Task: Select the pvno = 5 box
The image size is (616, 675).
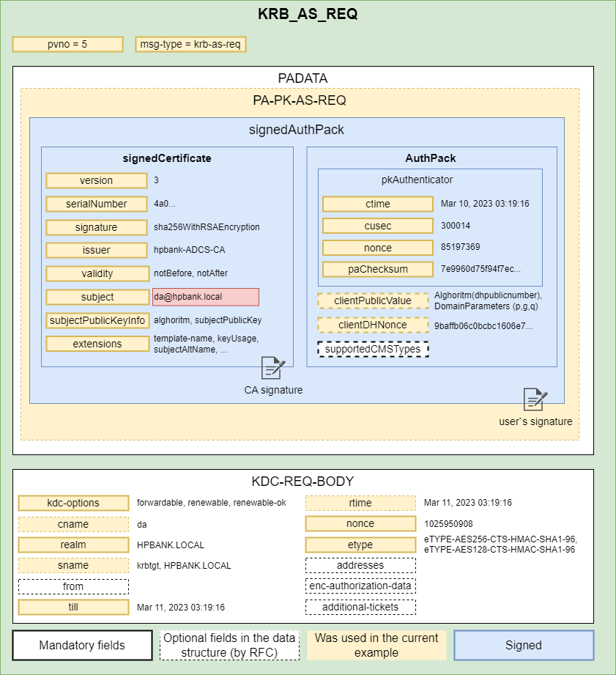Action: point(67,44)
